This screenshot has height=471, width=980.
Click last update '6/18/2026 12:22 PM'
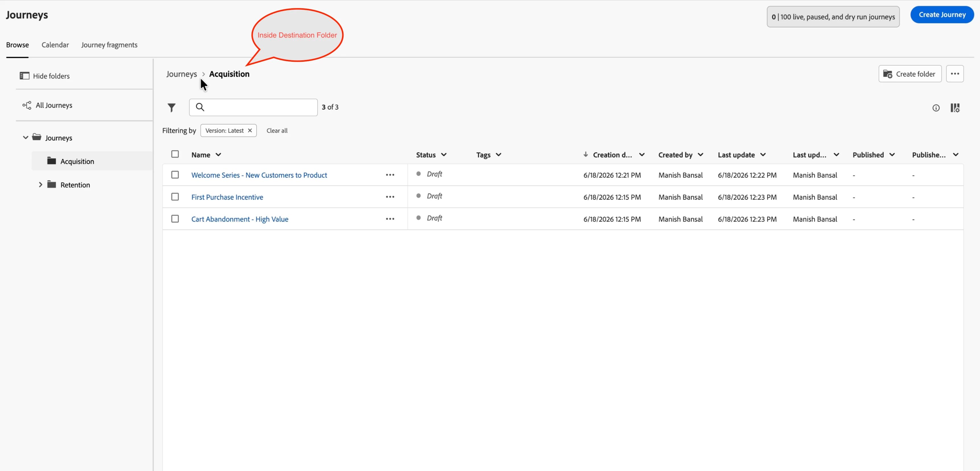(x=747, y=175)
